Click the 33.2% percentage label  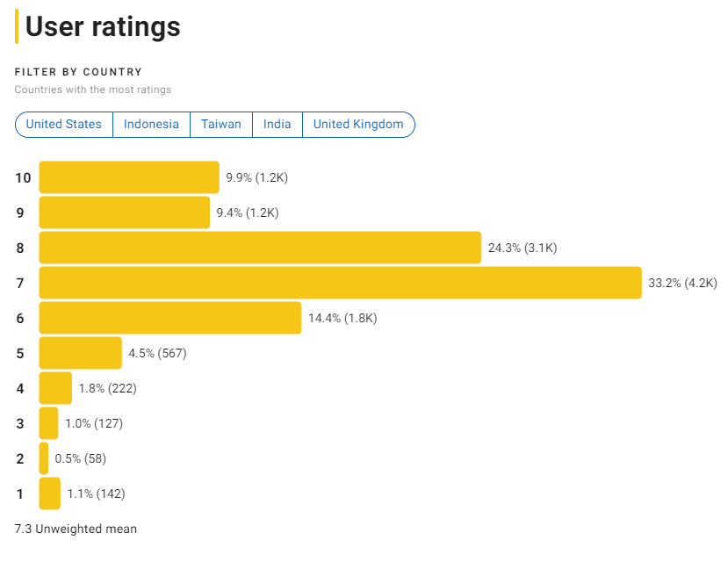point(681,283)
